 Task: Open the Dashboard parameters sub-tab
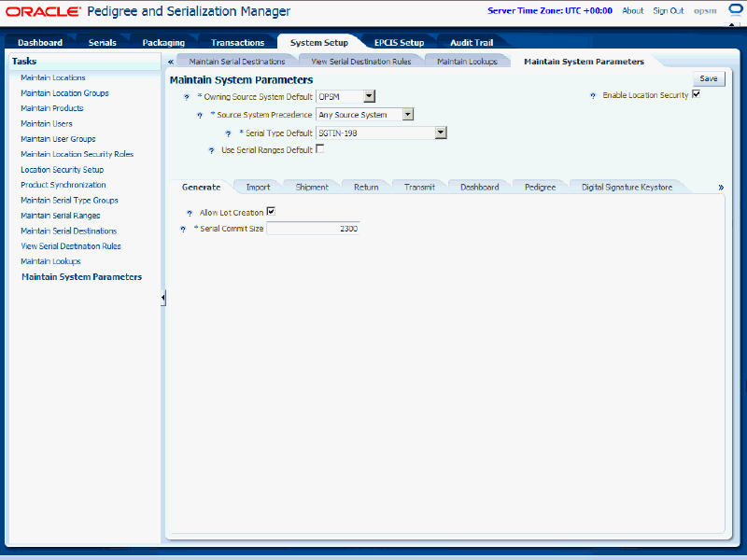tap(480, 188)
